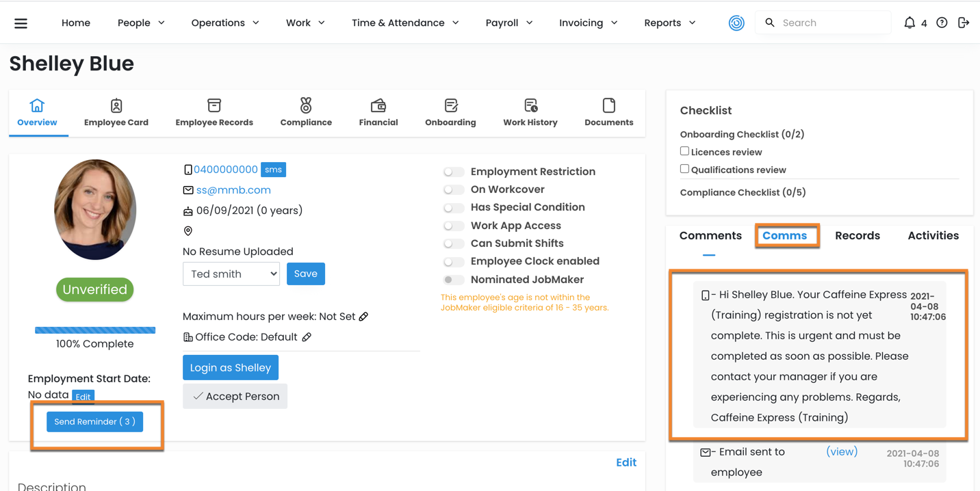The width and height of the screenshot is (980, 491).
Task: Open the Ted smith manager dropdown
Action: 231,274
